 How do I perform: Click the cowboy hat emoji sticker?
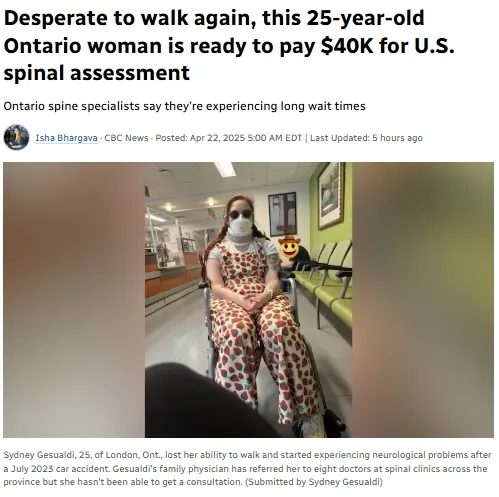point(289,247)
